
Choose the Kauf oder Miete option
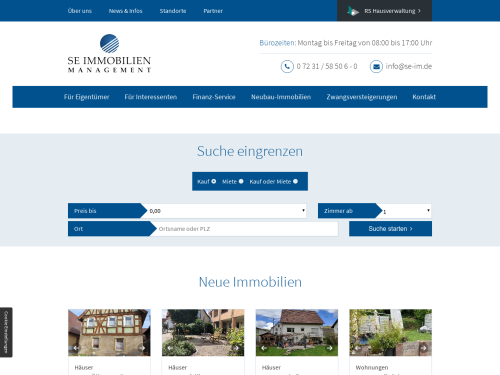[x=295, y=181]
